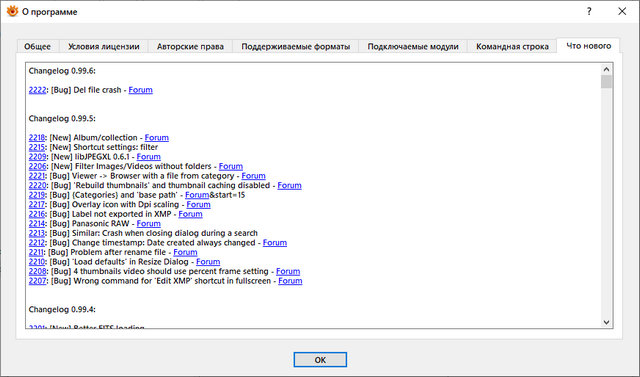Open Forum link for Categories base path
Screen dimensions: 640x377
[197, 195]
